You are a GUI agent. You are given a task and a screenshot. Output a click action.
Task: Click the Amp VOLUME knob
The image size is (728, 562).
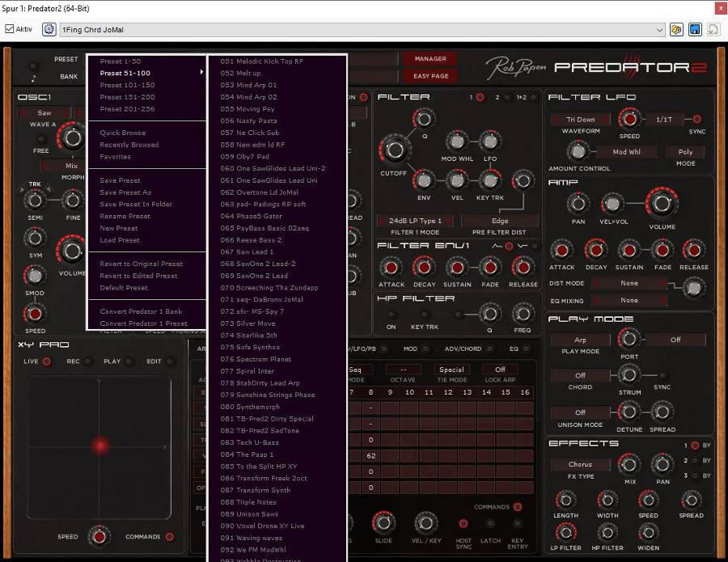(x=662, y=203)
